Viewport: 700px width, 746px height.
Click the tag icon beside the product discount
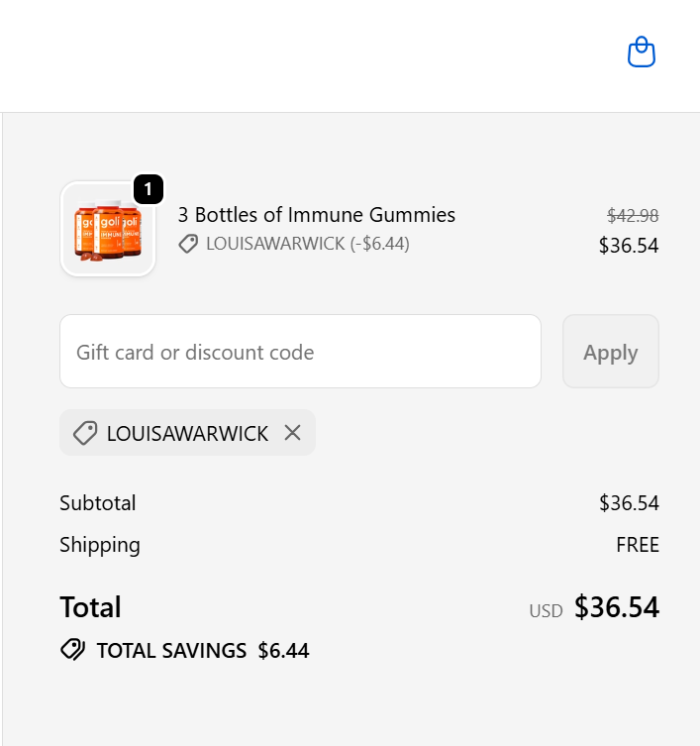(188, 244)
